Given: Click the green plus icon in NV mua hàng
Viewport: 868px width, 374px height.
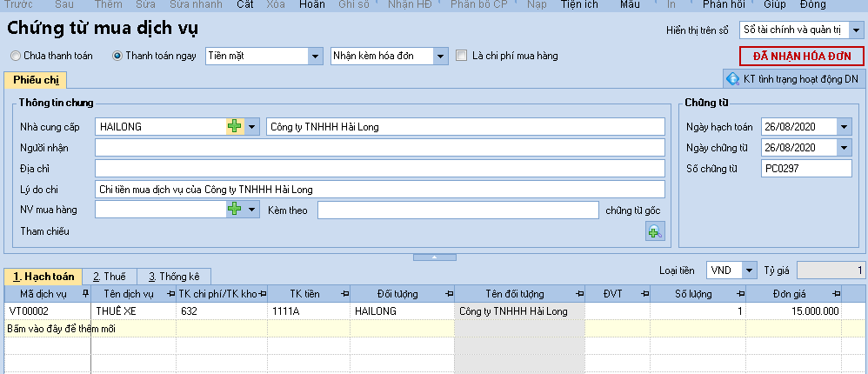Looking at the screenshot, I should point(234,210).
